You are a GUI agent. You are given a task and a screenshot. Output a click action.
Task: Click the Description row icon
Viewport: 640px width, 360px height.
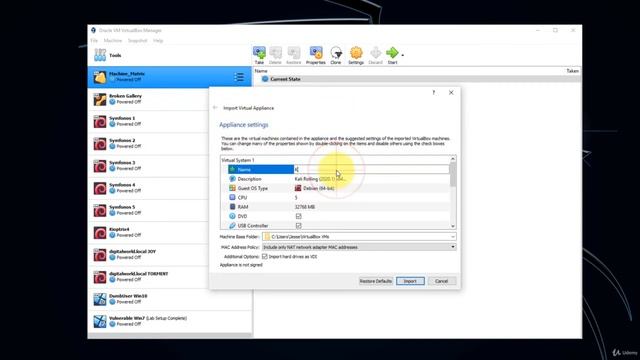(x=232, y=179)
